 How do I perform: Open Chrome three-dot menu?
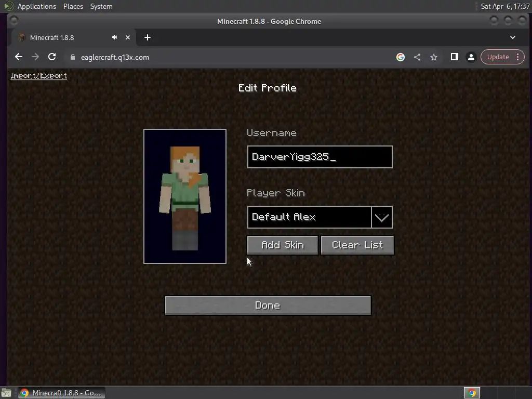(x=518, y=57)
